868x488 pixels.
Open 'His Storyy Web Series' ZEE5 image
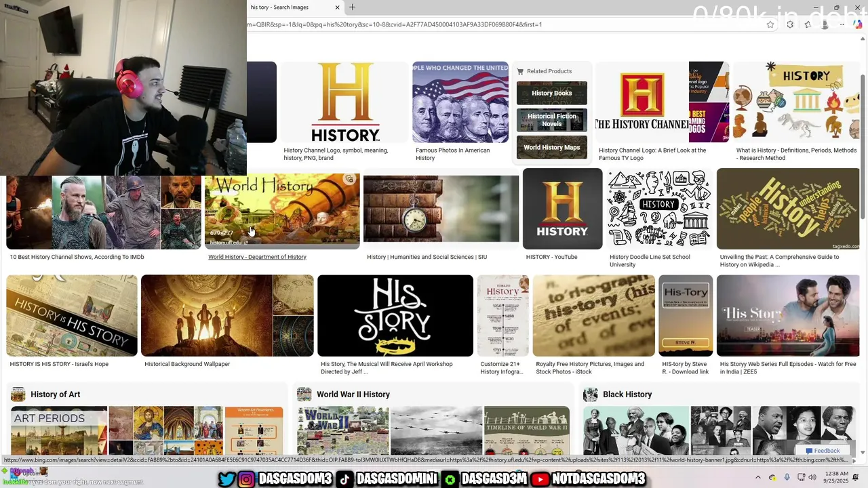[788, 316]
